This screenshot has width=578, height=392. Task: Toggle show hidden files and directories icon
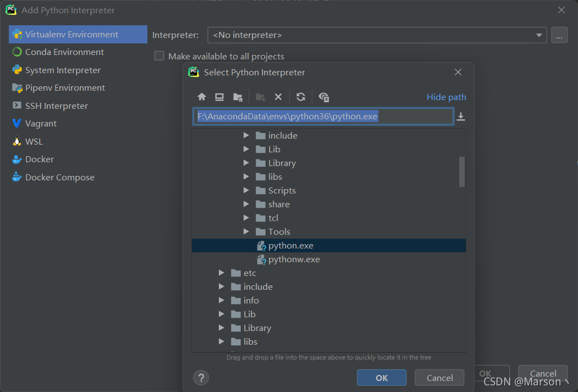(324, 97)
